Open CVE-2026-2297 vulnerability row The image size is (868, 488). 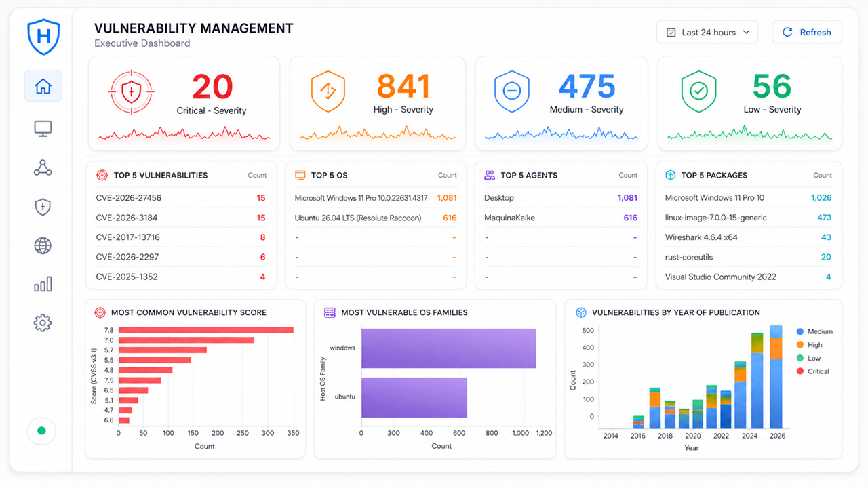(181, 257)
